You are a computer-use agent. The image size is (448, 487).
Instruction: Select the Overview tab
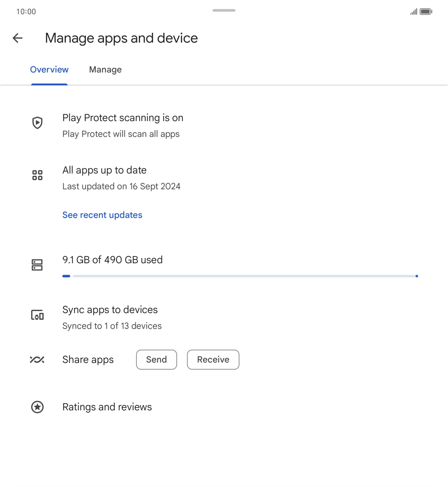49,70
